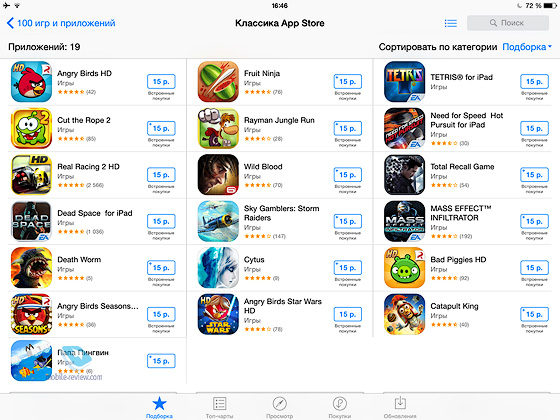Open the Angry Birds HD app icon

point(31,82)
